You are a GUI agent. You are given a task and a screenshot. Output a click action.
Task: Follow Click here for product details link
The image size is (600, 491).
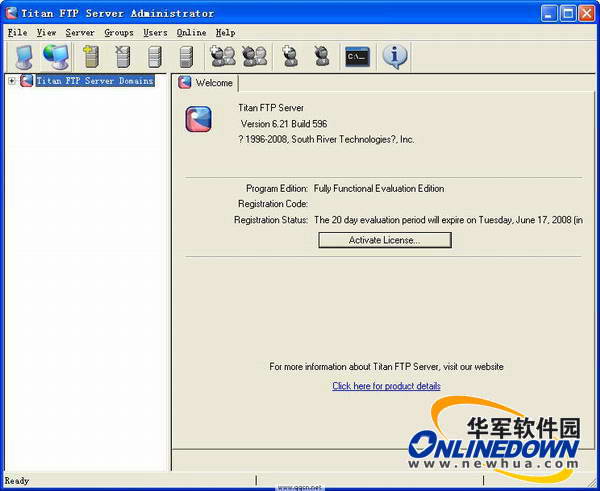click(386, 386)
